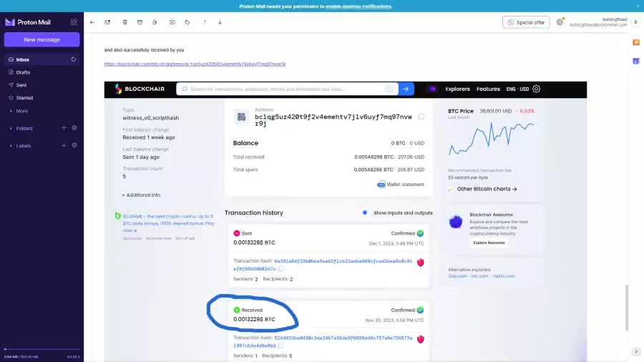Viewport: 644px width, 362px height.
Task: Click the Blockchair search field
Action: 287,89
